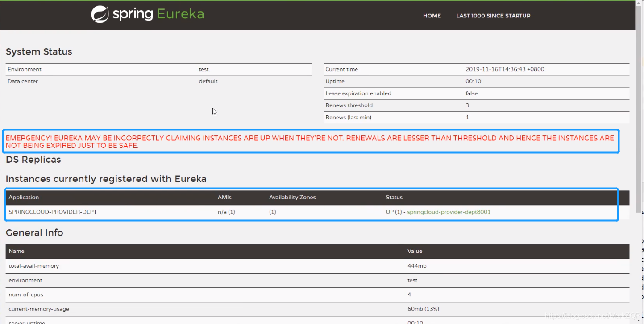
Task: Click the Environment label in System Status
Action: pos(25,69)
